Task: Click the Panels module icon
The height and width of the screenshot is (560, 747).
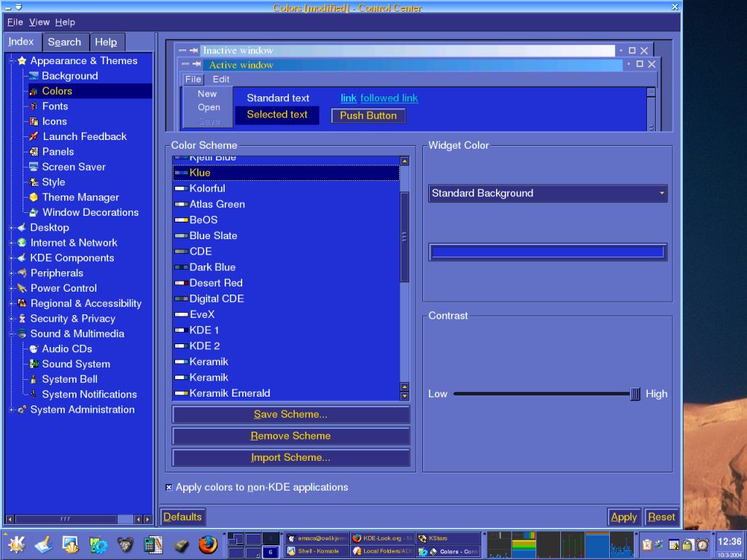Action: click(x=34, y=152)
